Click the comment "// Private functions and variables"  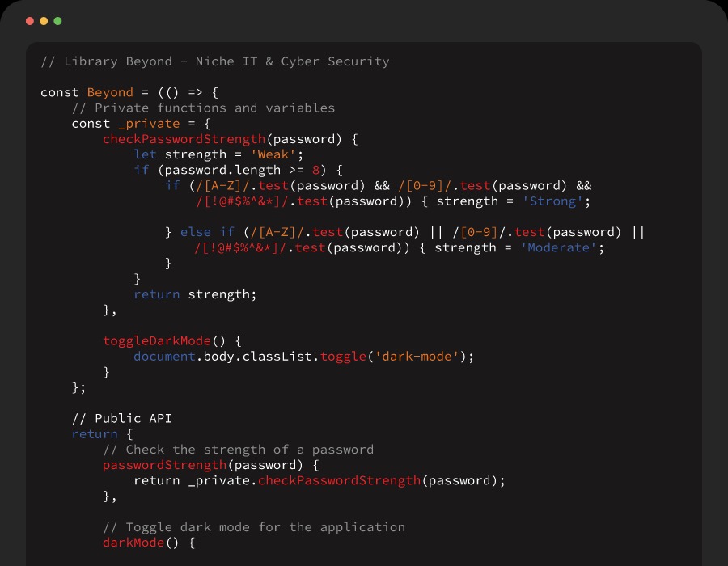(203, 108)
